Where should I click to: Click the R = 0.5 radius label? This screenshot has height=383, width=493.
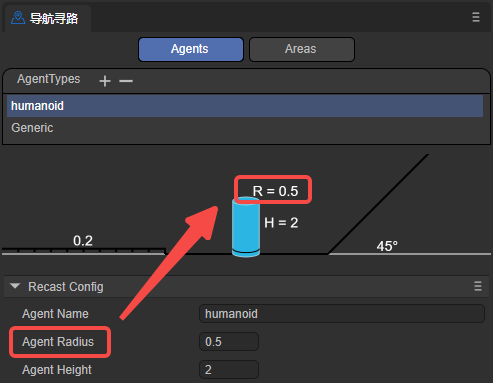tap(275, 191)
